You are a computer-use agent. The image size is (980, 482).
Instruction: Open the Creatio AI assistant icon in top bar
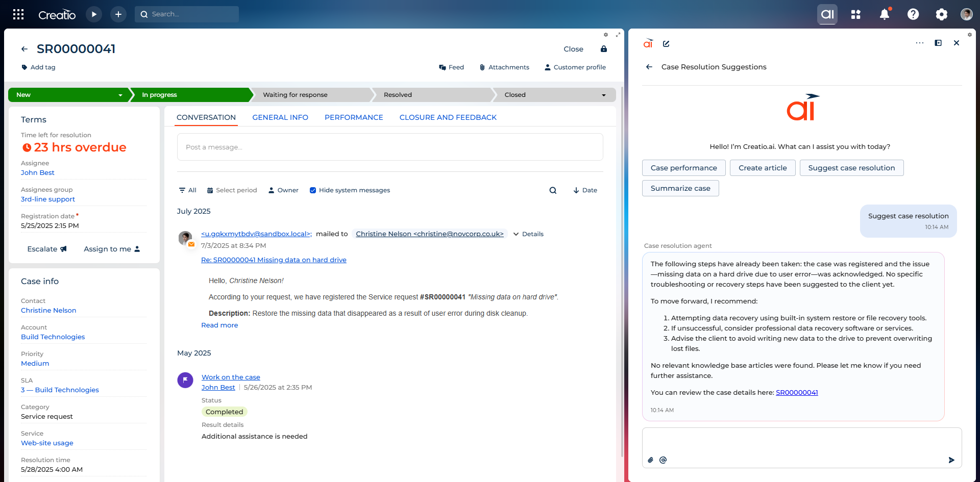tap(827, 14)
